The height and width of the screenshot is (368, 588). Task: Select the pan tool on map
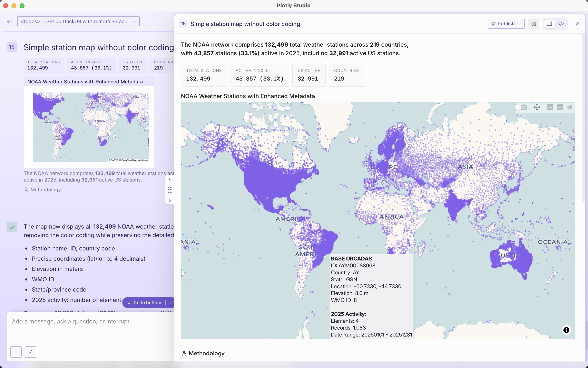click(537, 107)
